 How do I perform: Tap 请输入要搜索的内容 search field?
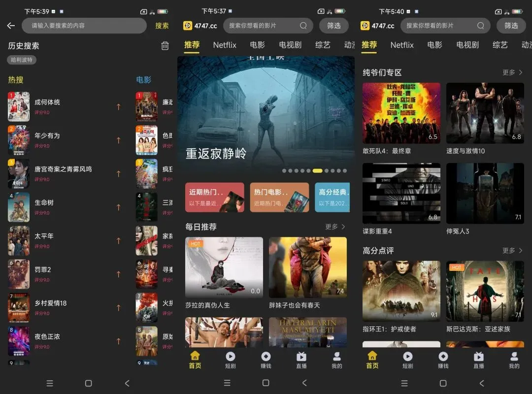(84, 26)
